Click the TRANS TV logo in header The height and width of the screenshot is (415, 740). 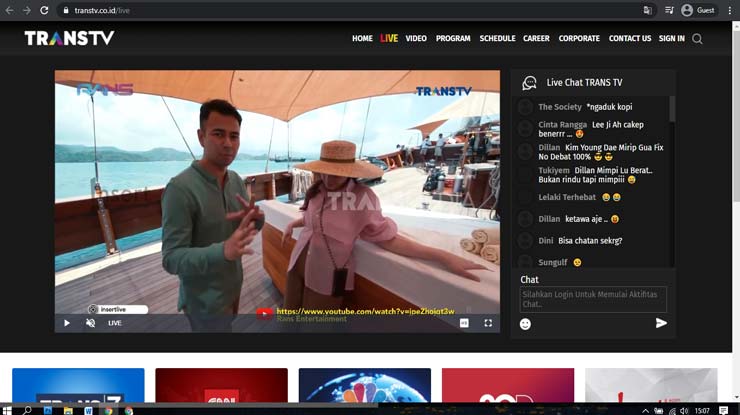point(69,38)
